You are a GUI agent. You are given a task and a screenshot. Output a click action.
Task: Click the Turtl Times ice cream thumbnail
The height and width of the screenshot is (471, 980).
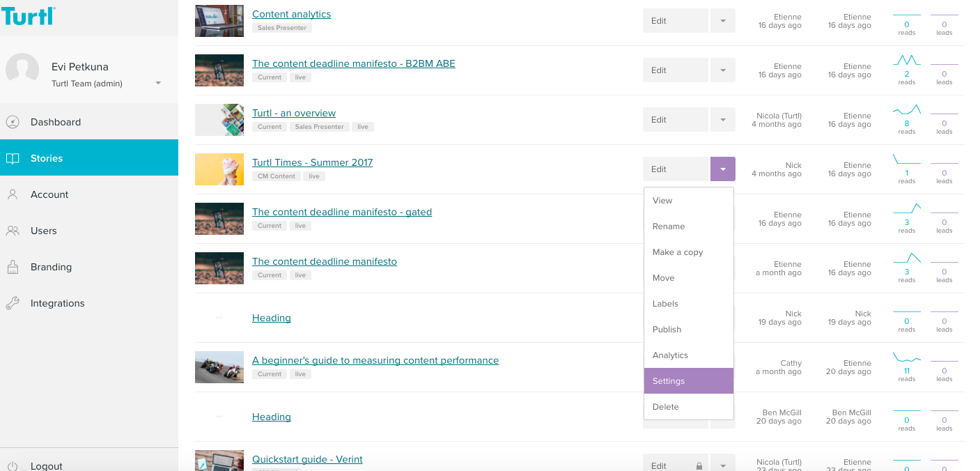pyautogui.click(x=219, y=169)
